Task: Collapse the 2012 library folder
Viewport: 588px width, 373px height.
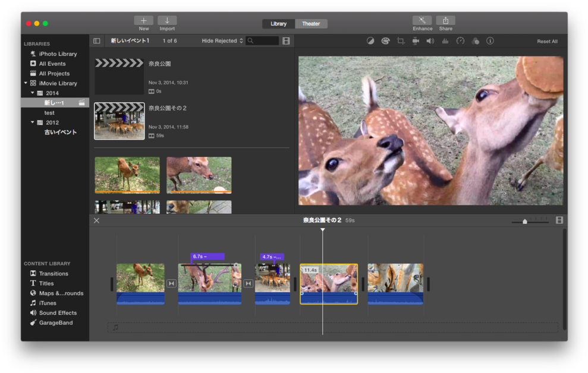Action: click(x=33, y=122)
